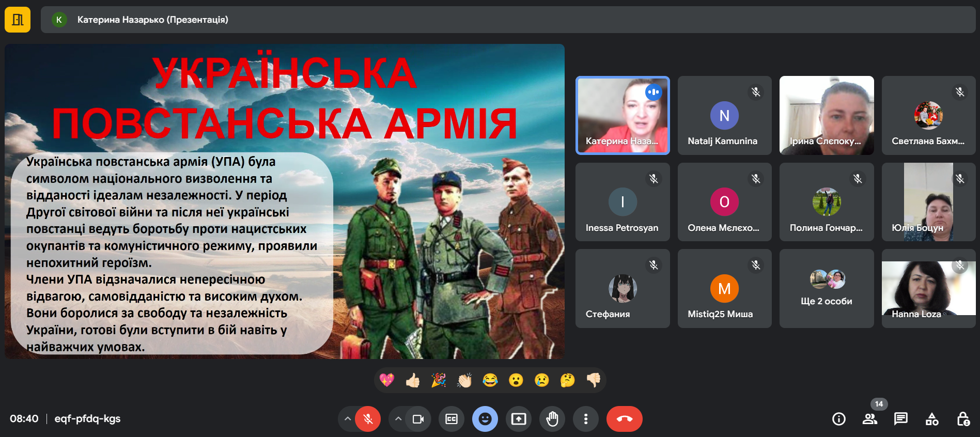Leave the call with red hang-up button

coord(624,419)
